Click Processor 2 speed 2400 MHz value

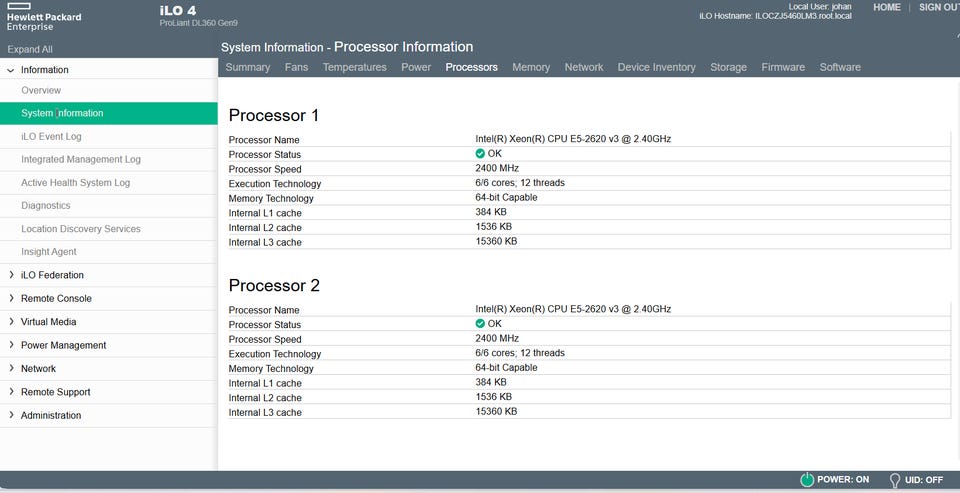[x=497, y=338]
